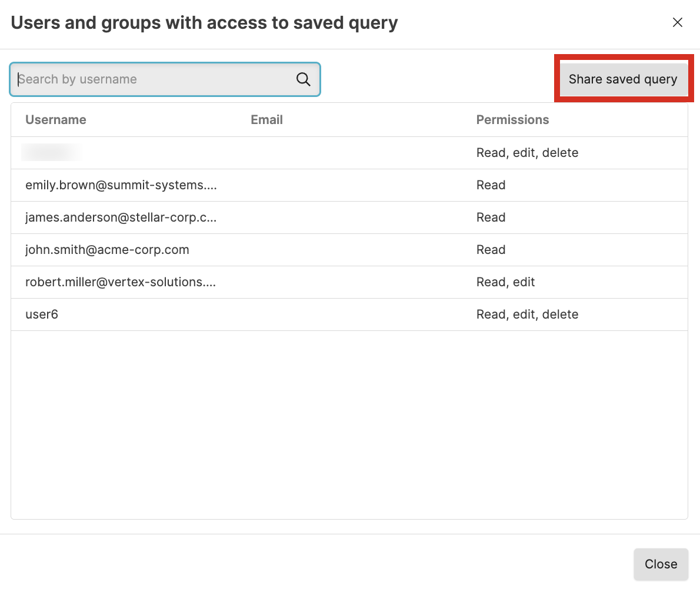Image resolution: width=700 pixels, height=589 pixels.
Task: Click the Email column header
Action: [266, 120]
